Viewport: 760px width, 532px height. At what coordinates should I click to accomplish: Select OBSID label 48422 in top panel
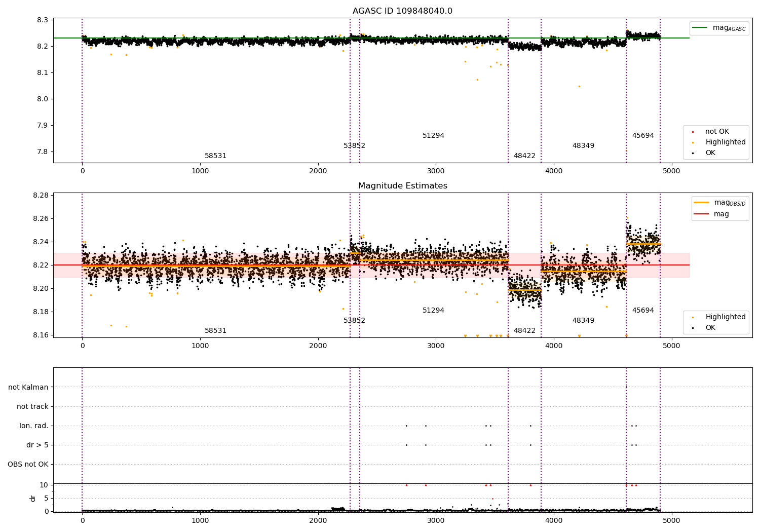[x=524, y=156]
